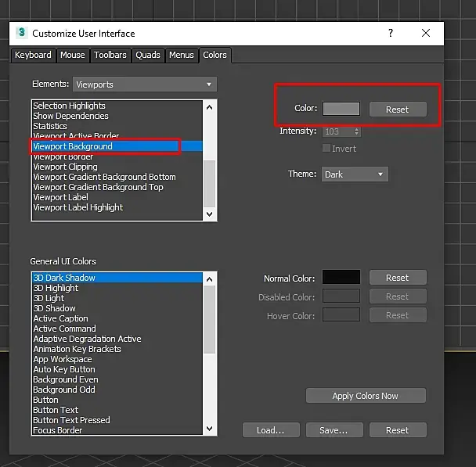Reset the Normal Color value
Viewport: 476px width, 467px height.
398,278
